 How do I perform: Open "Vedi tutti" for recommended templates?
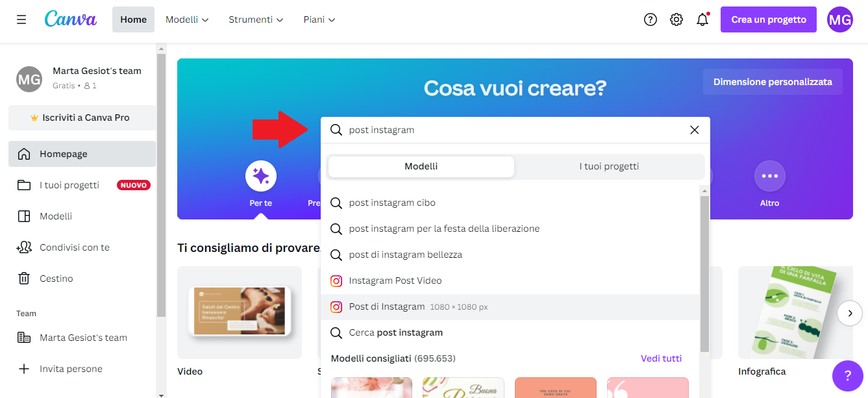(x=661, y=358)
